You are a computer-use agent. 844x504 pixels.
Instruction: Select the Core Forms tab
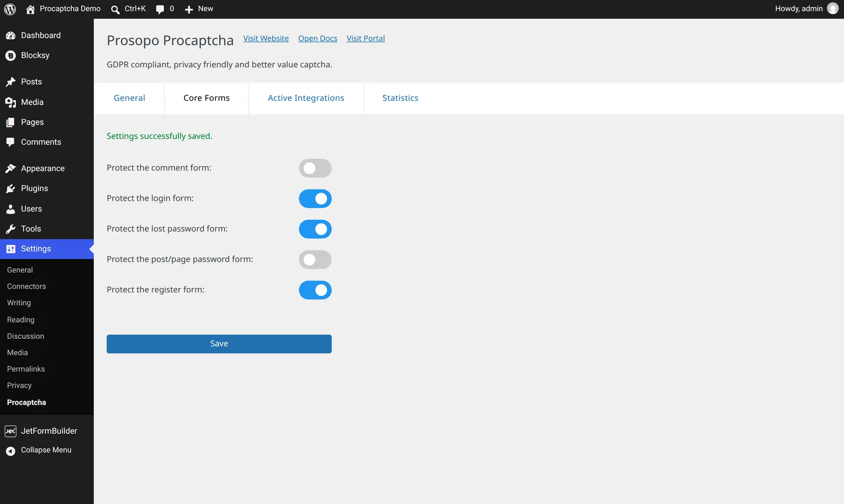click(x=207, y=98)
